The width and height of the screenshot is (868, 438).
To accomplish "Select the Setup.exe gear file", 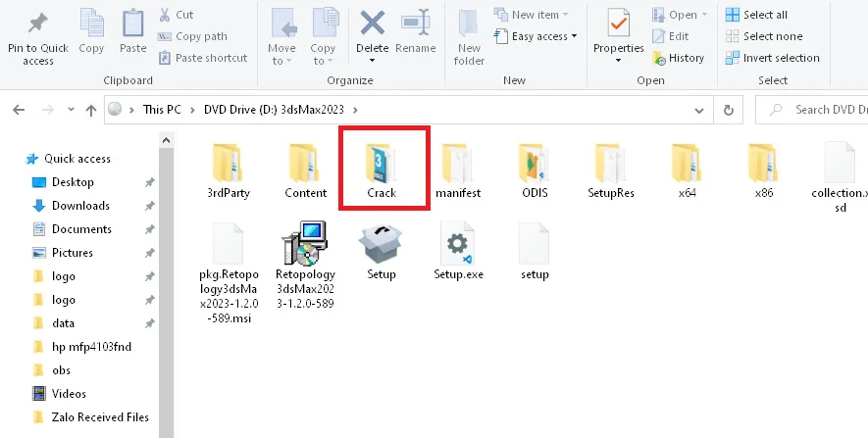I will [458, 251].
